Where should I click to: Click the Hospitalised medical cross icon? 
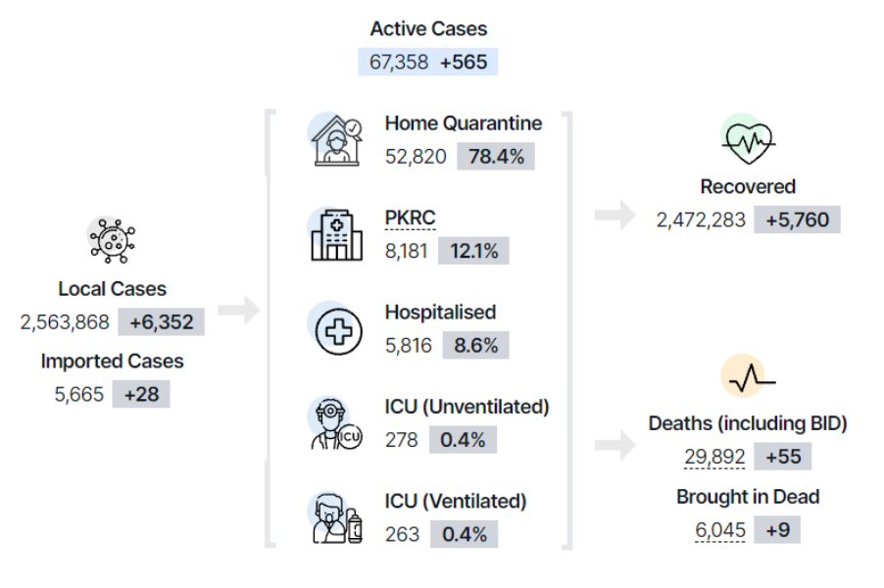335,330
